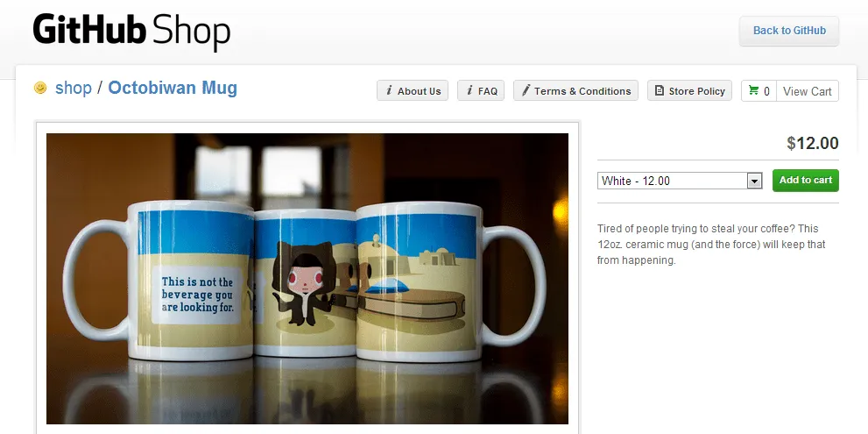The width and height of the screenshot is (868, 434).
Task: Click the info icon beside About Us
Action: [x=389, y=90]
